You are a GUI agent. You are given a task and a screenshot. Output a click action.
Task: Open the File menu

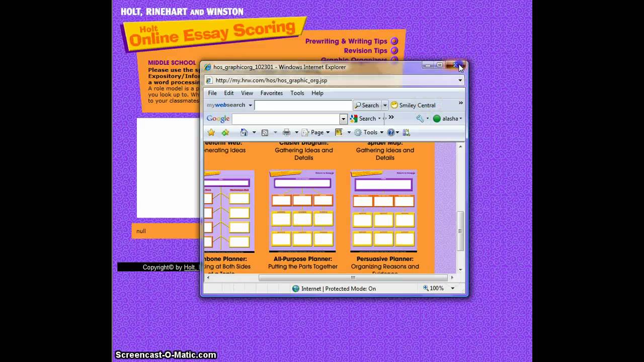[x=212, y=93]
